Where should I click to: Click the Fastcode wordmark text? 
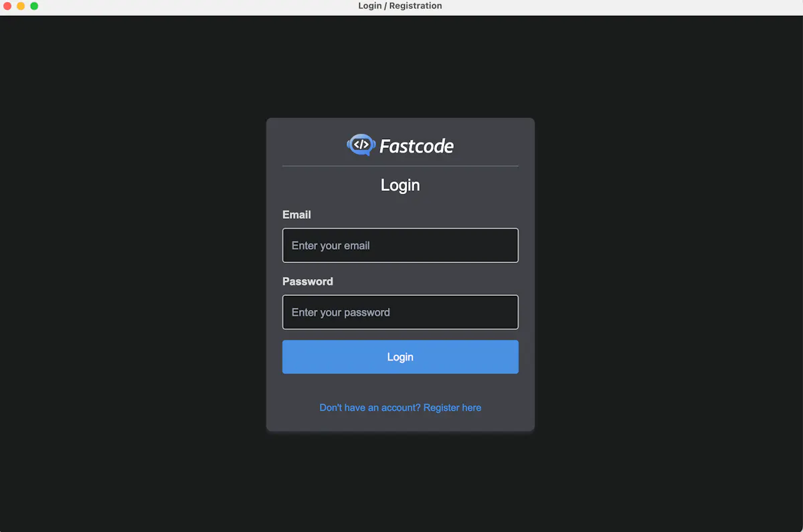[416, 146]
